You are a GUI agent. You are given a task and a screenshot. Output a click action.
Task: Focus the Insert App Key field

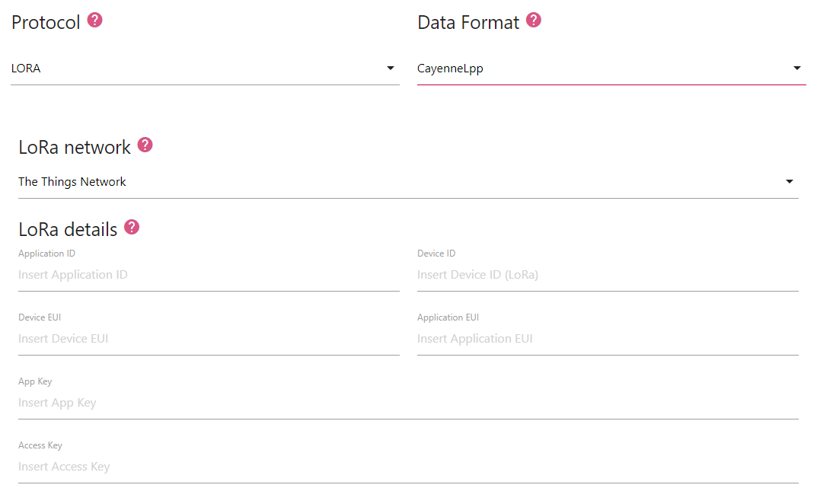click(408, 403)
